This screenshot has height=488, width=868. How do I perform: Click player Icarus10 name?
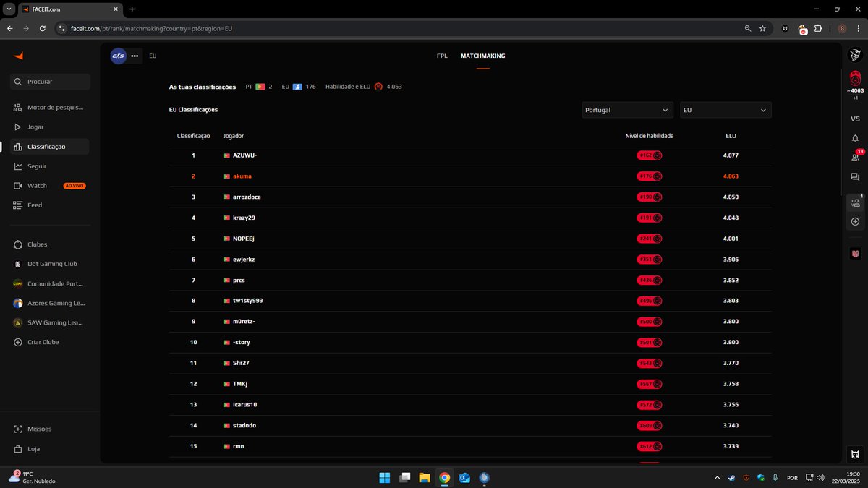click(244, 405)
